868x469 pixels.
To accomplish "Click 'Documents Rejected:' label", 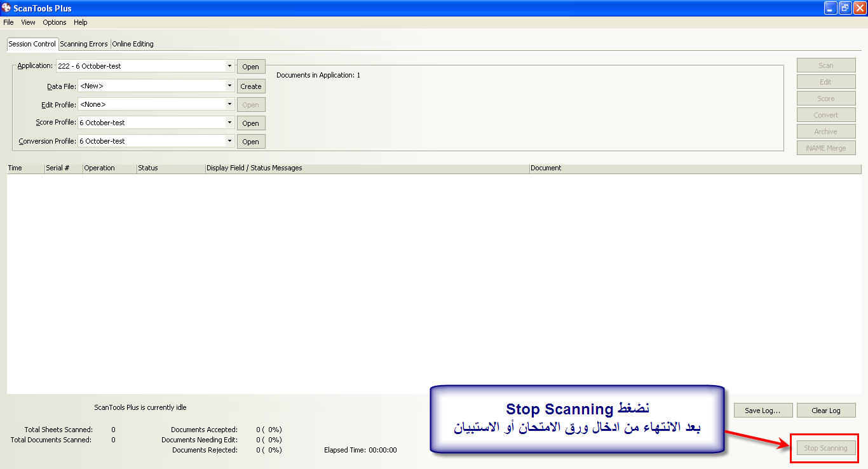I will [205, 450].
